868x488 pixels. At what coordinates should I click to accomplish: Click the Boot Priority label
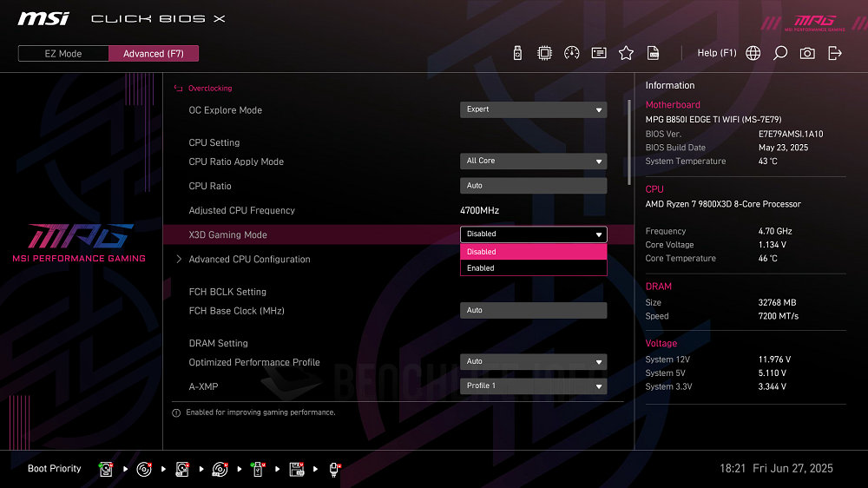(x=54, y=469)
